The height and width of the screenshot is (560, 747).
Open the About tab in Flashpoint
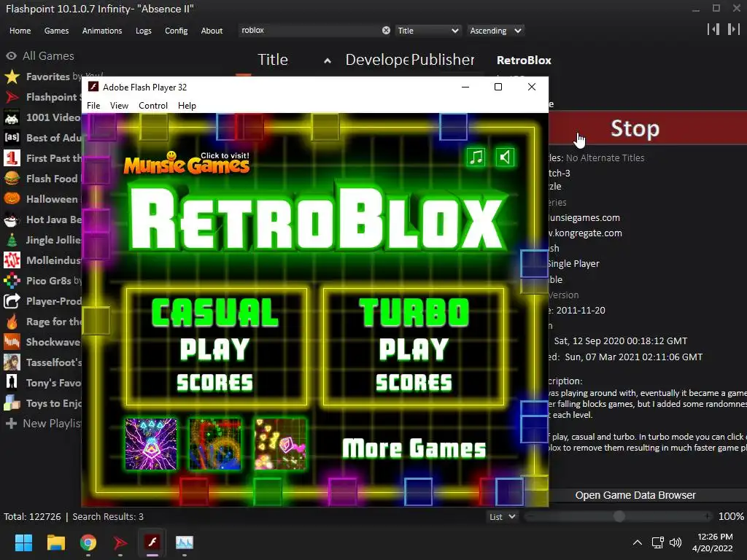(212, 31)
